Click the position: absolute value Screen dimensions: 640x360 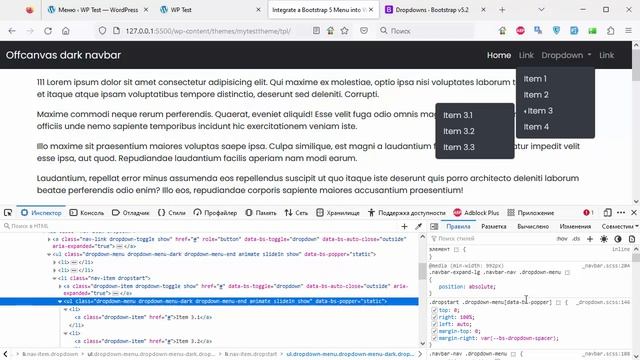pos(482,287)
